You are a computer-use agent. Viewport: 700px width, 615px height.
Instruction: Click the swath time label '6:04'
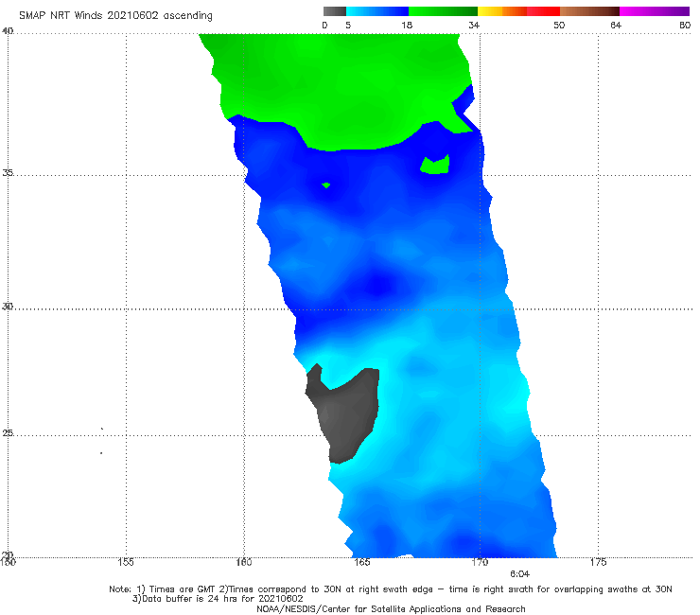click(519, 574)
